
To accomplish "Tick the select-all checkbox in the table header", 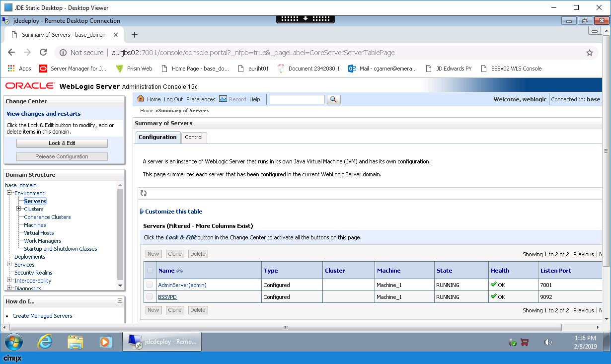I will tap(150, 271).
